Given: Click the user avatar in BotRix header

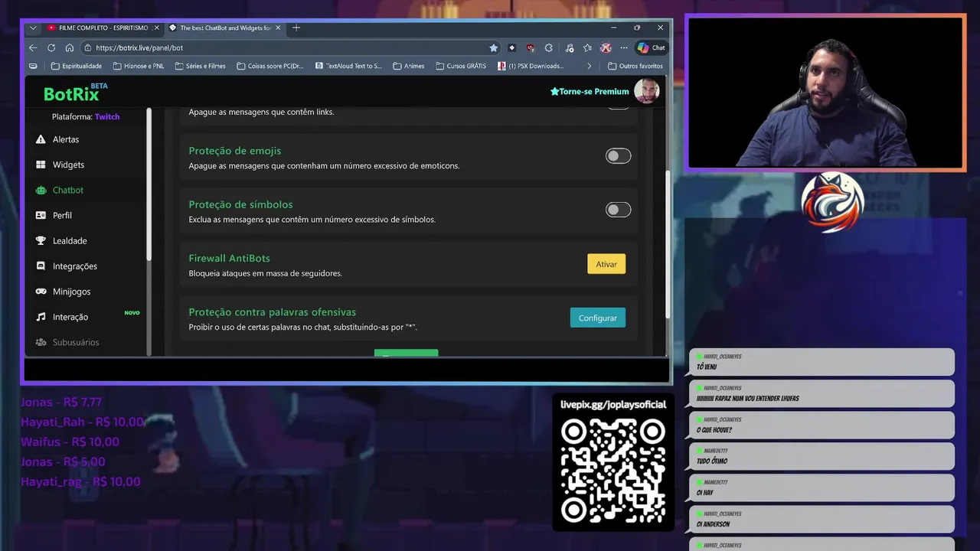Looking at the screenshot, I should 646,91.
